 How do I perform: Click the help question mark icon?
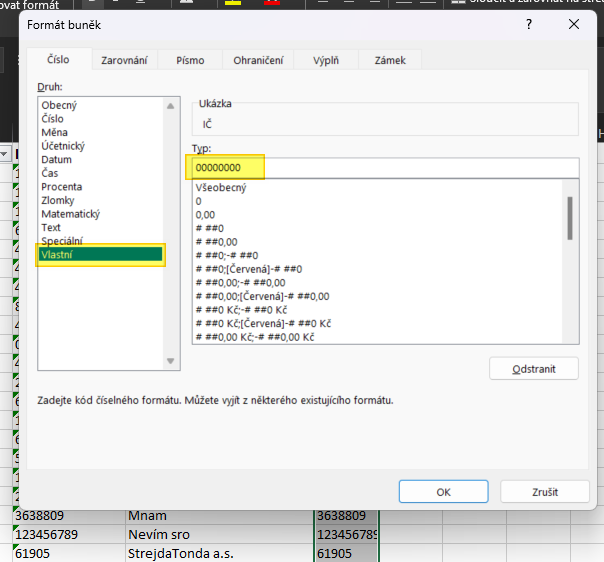[527, 23]
